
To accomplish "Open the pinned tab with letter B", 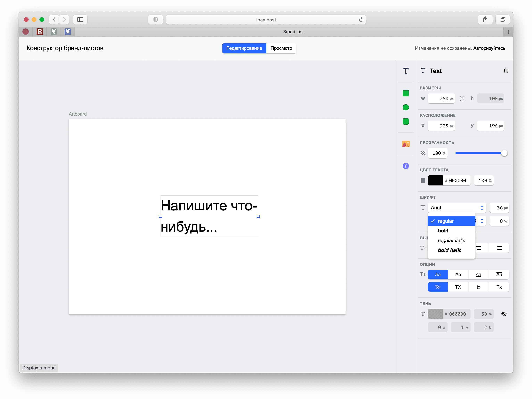I will click(x=39, y=31).
